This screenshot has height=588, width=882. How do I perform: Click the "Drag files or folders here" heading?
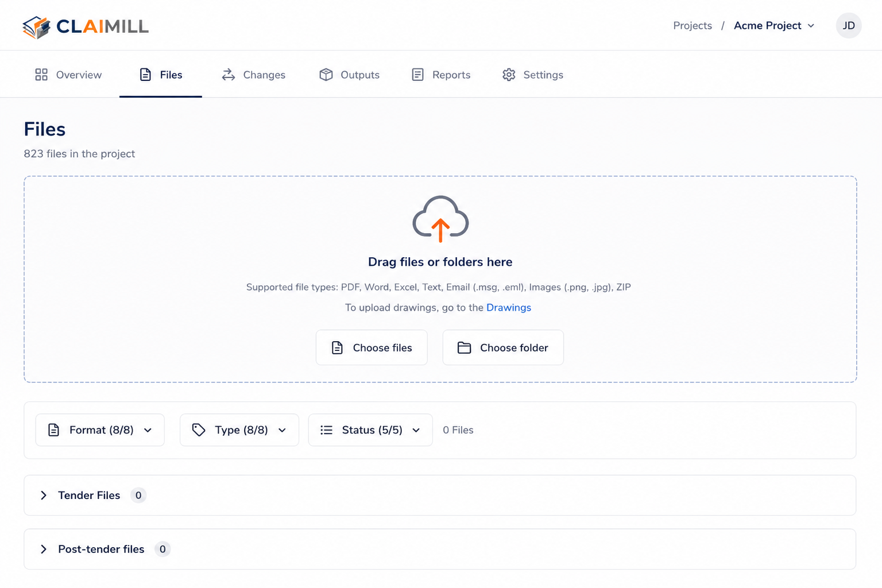pyautogui.click(x=440, y=262)
